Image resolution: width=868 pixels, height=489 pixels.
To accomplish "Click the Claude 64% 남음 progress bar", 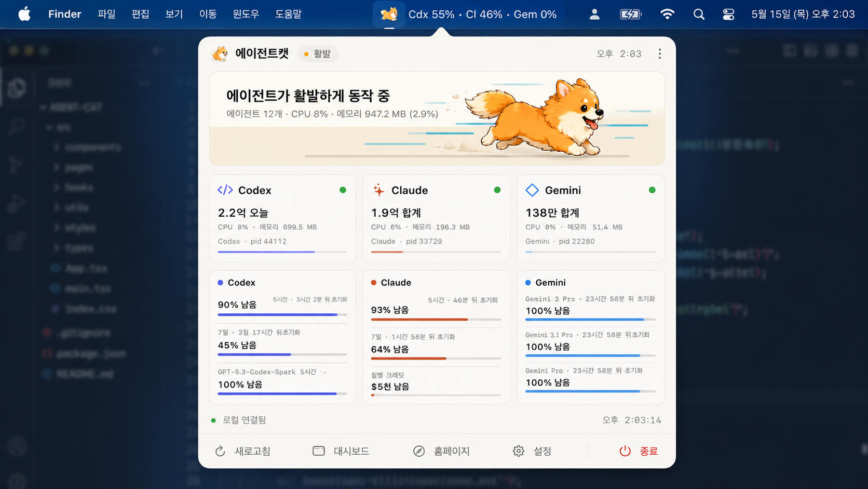I will (x=436, y=359).
